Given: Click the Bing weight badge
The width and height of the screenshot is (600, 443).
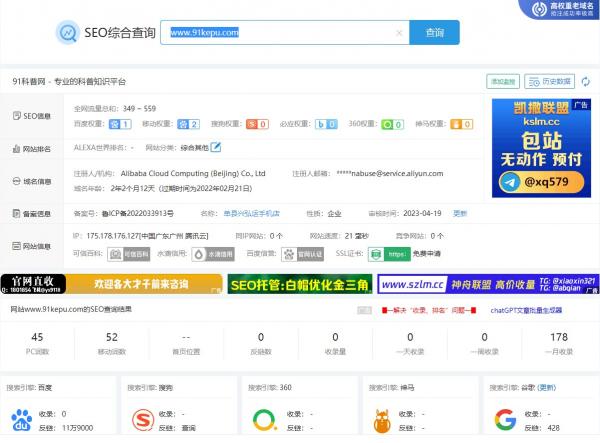Looking at the screenshot, I should click(326, 124).
